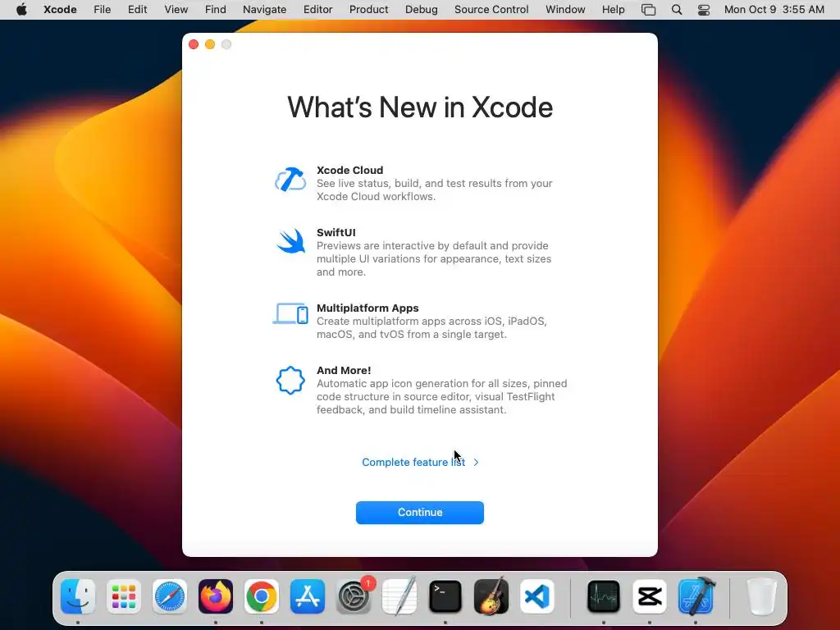This screenshot has height=630, width=840.
Task: Open Activity Monitor from the Dock
Action: coord(604,596)
